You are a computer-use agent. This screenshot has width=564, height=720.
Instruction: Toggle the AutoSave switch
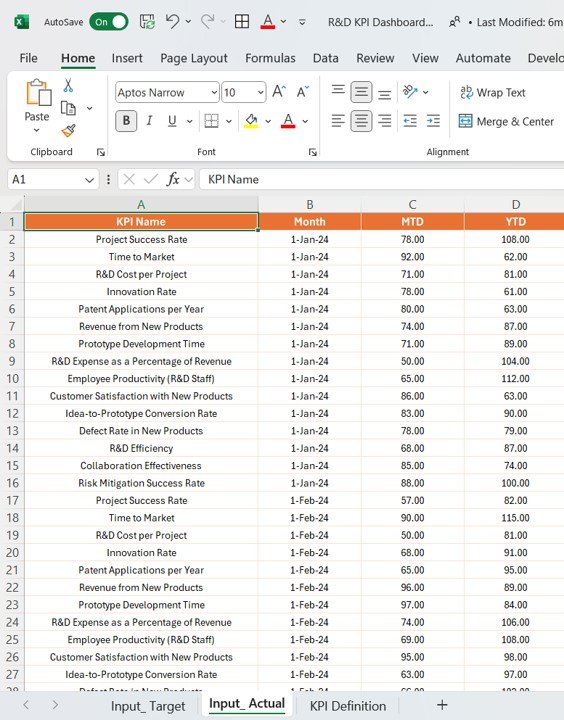[x=109, y=22]
